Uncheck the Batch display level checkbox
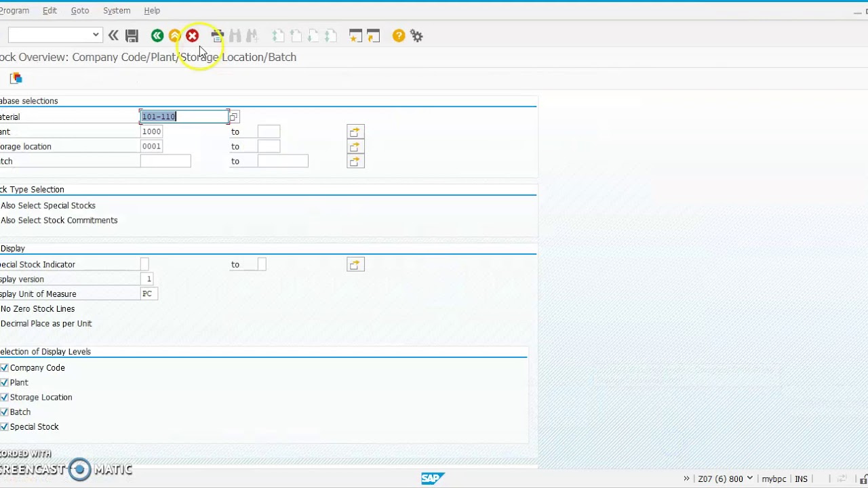The image size is (868, 488). coord(4,412)
